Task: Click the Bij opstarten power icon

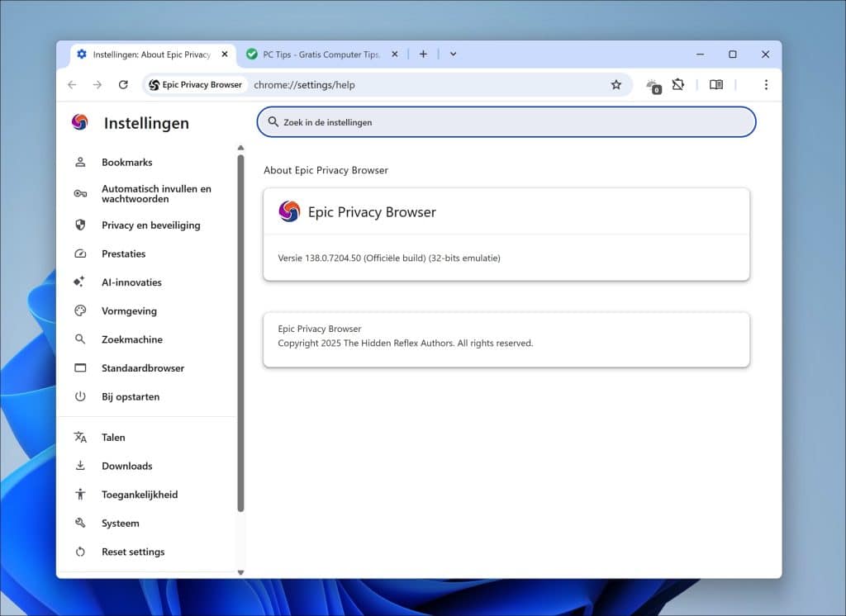Action: [x=80, y=396]
